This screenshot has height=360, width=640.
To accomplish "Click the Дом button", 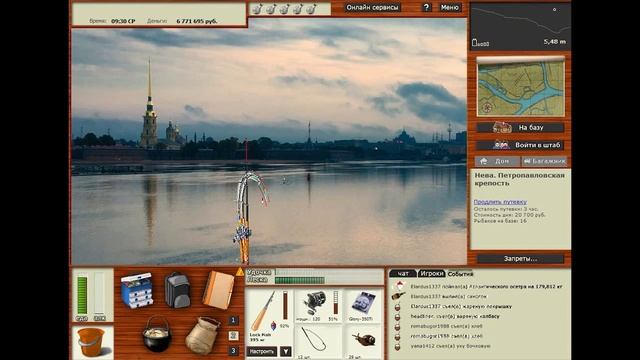I will click(x=497, y=161).
